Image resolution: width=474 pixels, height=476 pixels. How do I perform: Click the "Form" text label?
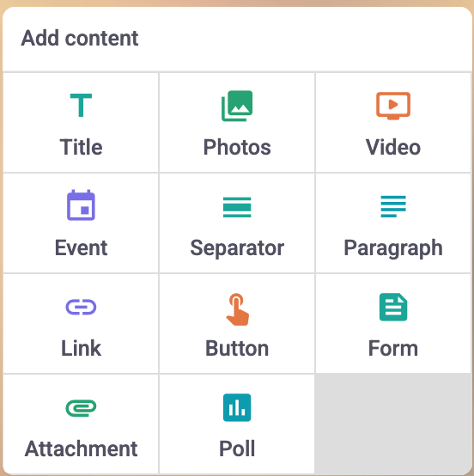point(393,348)
